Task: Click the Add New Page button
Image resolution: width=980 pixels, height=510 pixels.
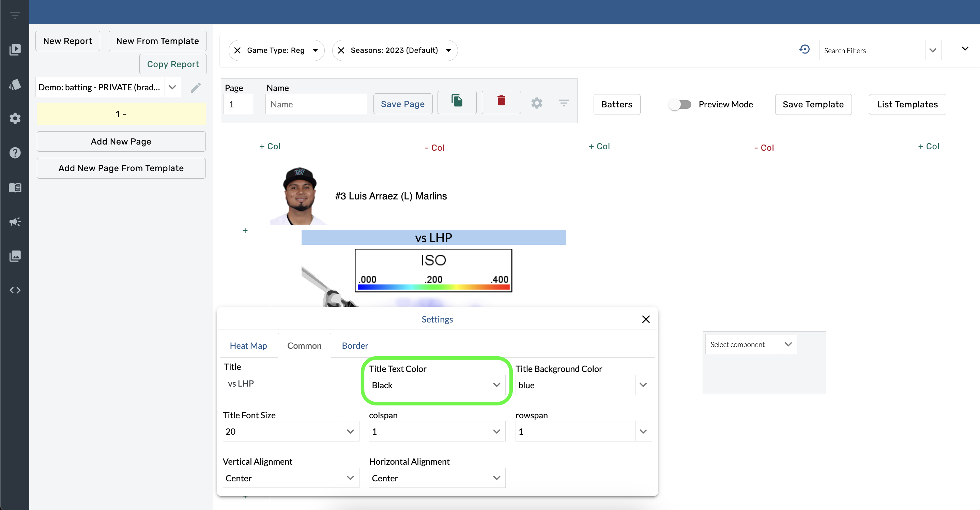Action: point(121,141)
